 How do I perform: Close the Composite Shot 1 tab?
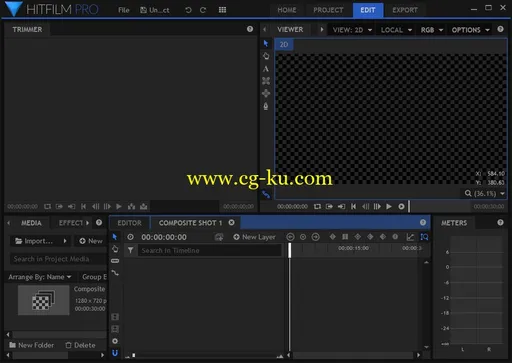click(x=231, y=222)
